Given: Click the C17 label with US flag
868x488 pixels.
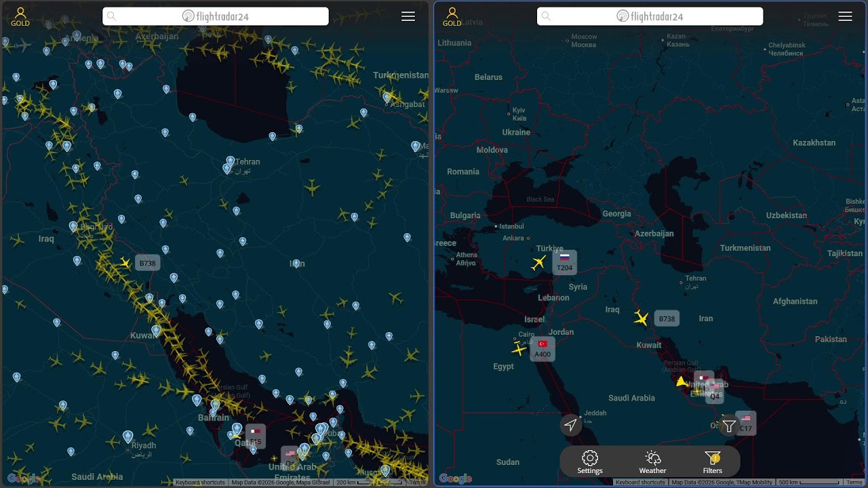Looking at the screenshot, I should click(746, 423).
